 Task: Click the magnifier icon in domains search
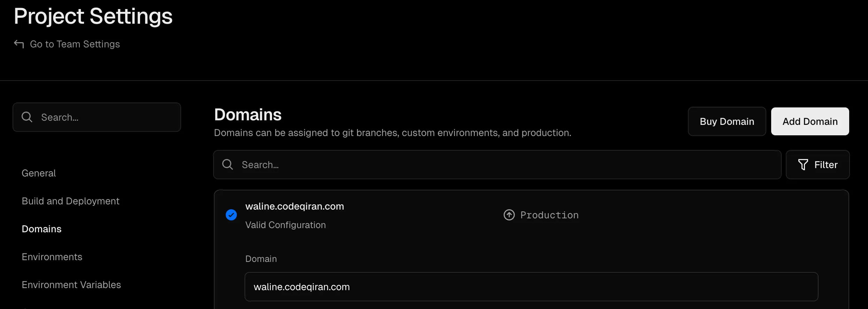[x=227, y=165]
